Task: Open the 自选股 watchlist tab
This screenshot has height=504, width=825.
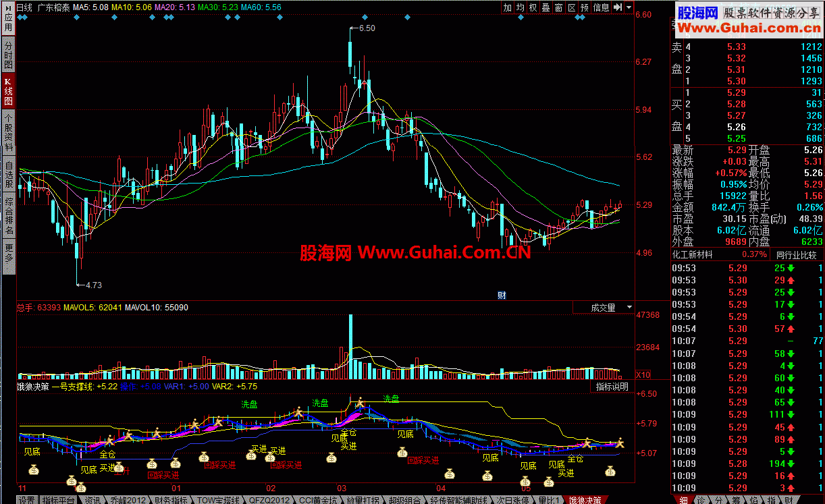Action: click(8, 175)
